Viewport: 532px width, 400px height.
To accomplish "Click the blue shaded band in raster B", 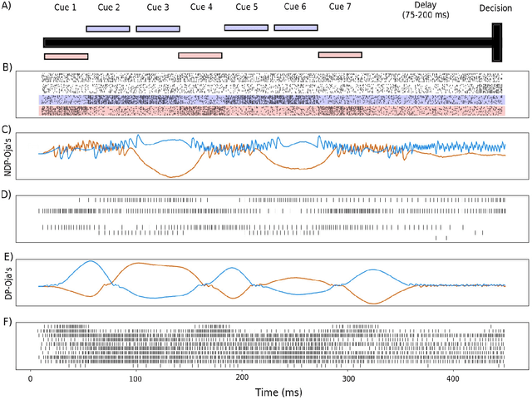I will (272, 100).
